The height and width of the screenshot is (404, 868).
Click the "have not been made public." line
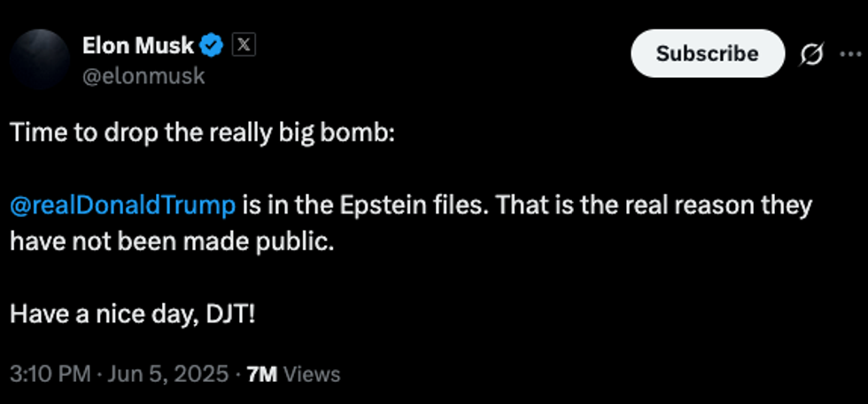[x=172, y=241]
